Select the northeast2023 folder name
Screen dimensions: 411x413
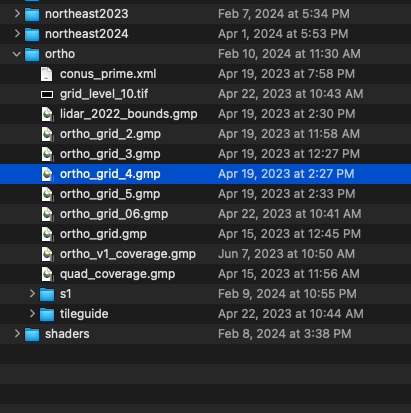[x=87, y=14]
